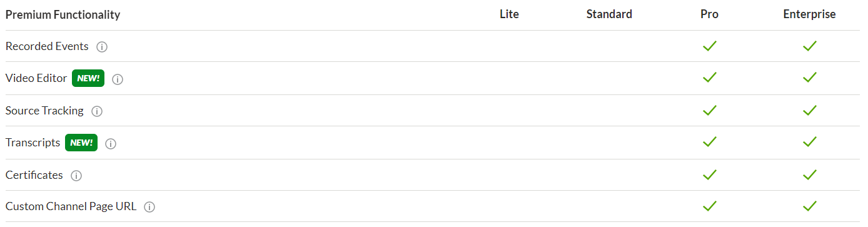Select the Lite plan column header
Image resolution: width=868 pixels, height=227 pixels.
pos(509,14)
